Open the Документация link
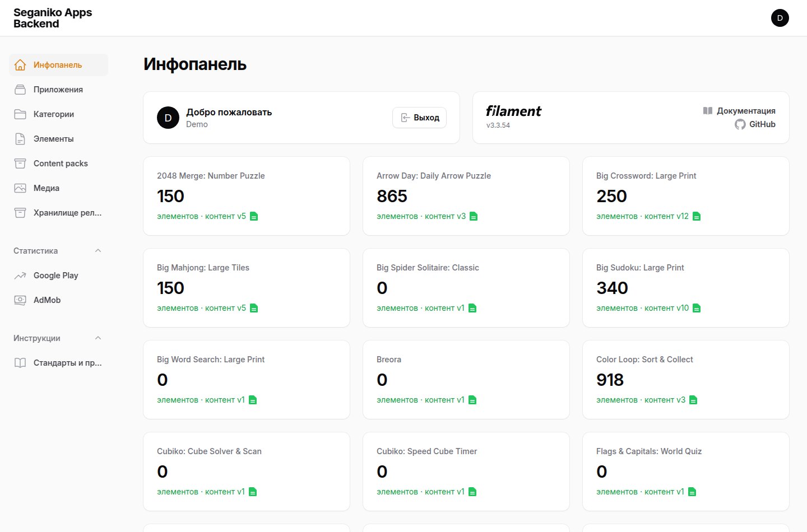Viewport: 807px width, 532px height. point(739,111)
